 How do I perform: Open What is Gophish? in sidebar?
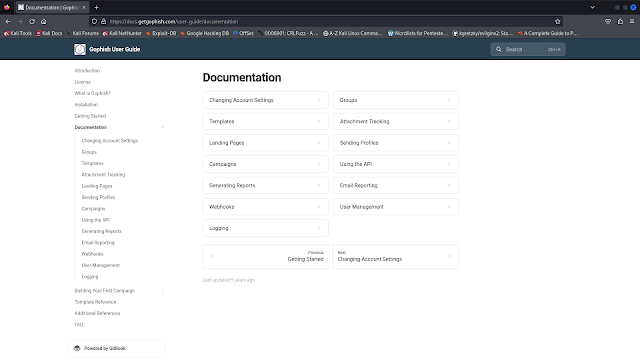pyautogui.click(x=93, y=93)
